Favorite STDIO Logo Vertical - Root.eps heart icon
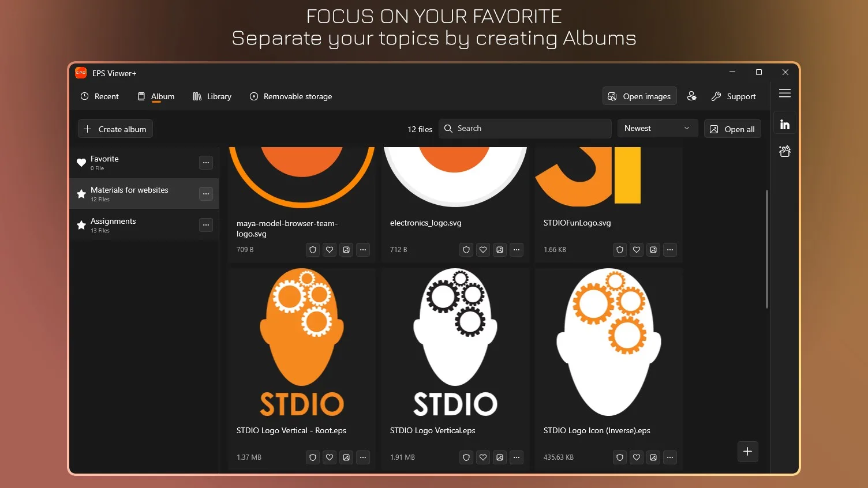This screenshot has height=488, width=868. tap(330, 457)
